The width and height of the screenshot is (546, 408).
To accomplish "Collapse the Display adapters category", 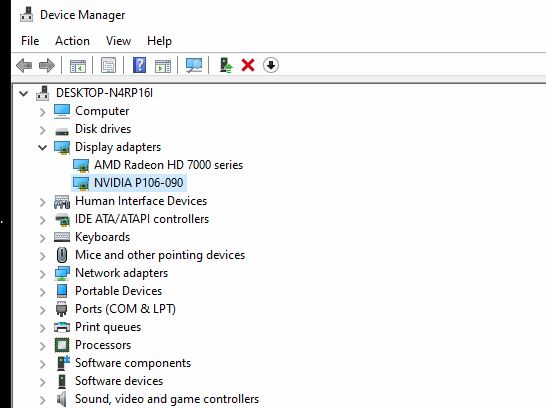I will click(x=42, y=147).
